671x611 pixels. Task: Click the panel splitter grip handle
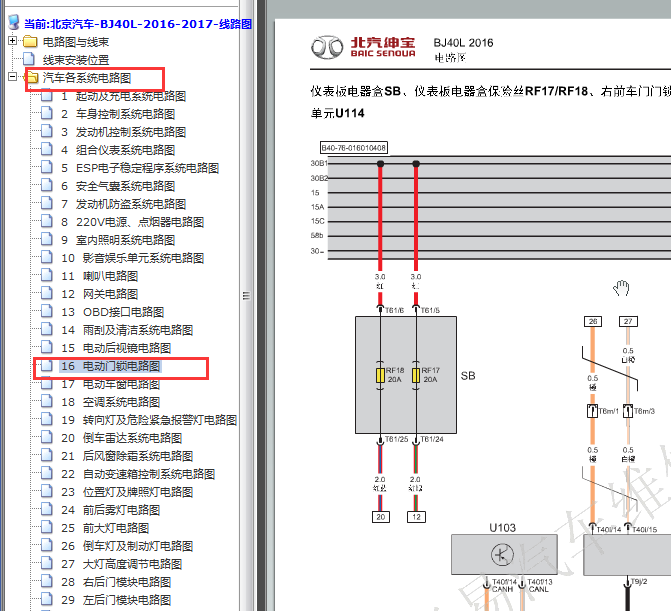coord(246,295)
